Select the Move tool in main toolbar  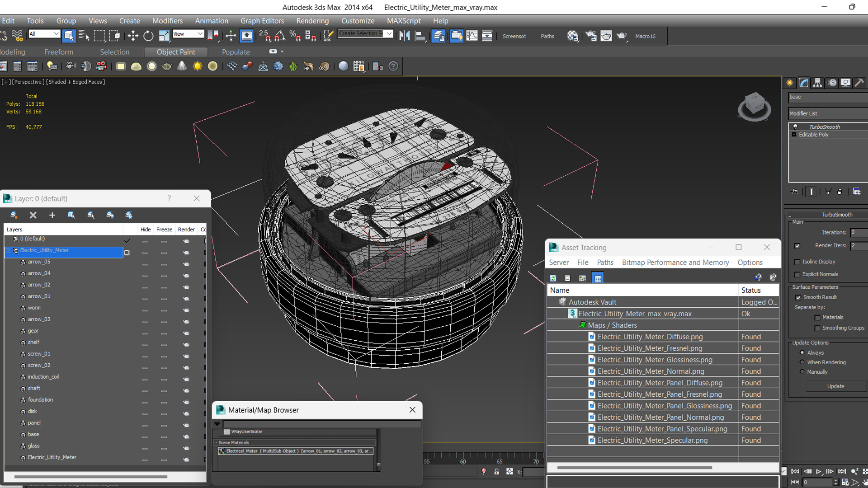[133, 36]
